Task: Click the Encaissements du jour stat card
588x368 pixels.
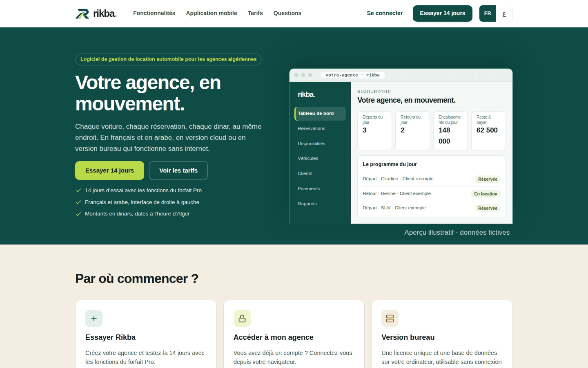Action: 450,131
